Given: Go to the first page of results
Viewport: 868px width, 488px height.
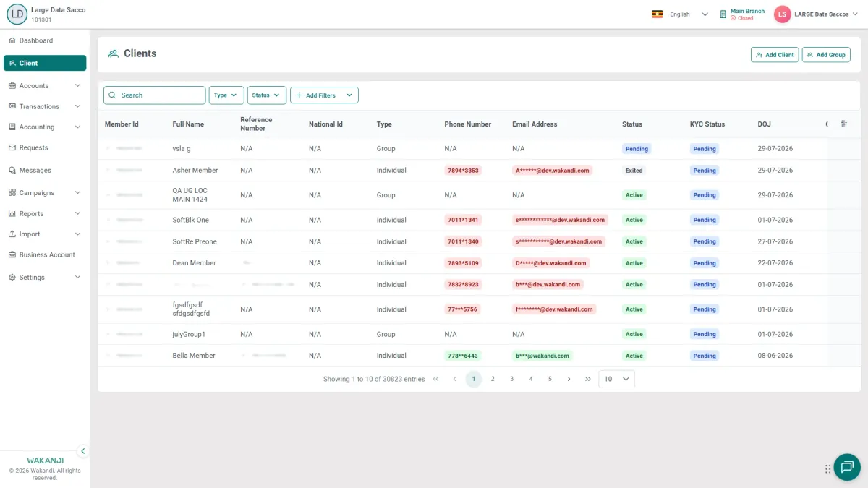Looking at the screenshot, I should 435,379.
